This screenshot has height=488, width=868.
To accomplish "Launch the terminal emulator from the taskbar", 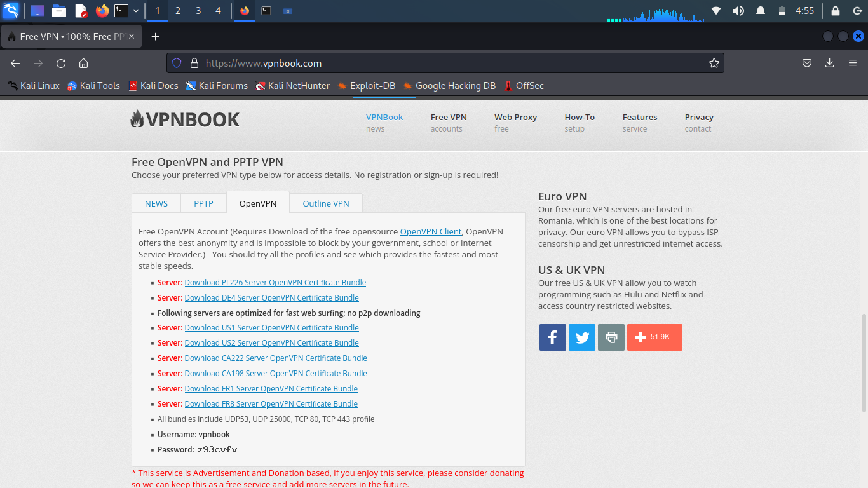I will pyautogui.click(x=120, y=10).
